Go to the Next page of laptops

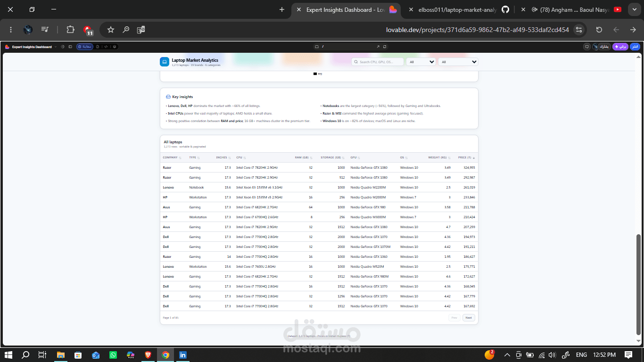(469, 318)
